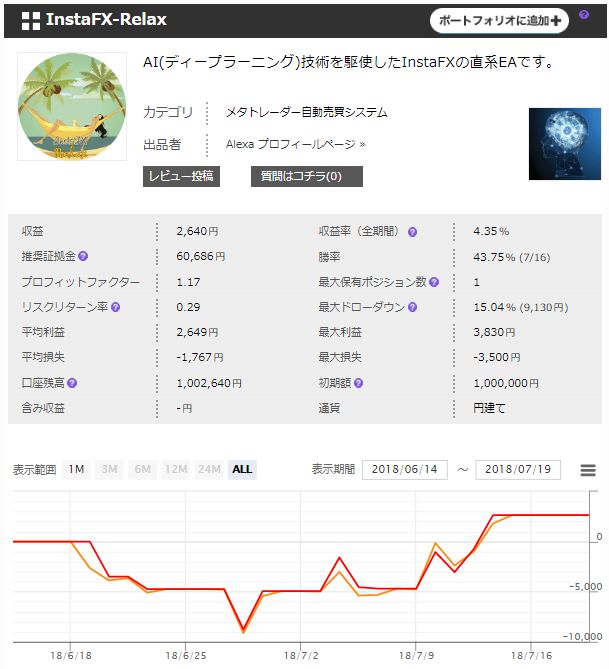
Task: Add to portfolio with ポートフォリオに追加 button
Action: pos(499,20)
